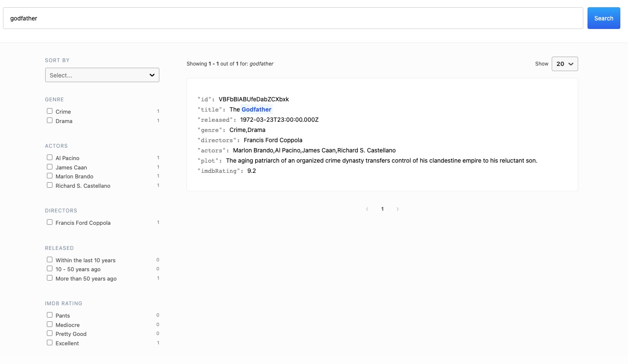Select page 1 in the pagination
The image size is (628, 364).
(382, 209)
